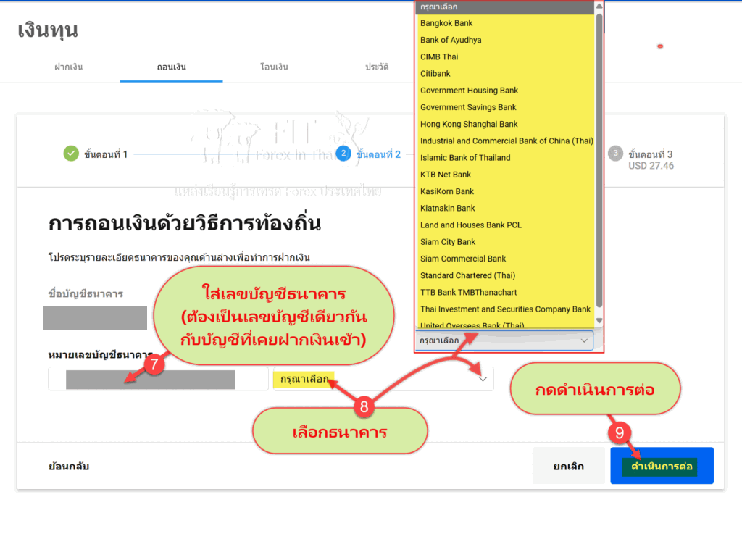Click the dropdown list scroll up arrow
This screenshot has height=560, width=742.
(599, 7)
